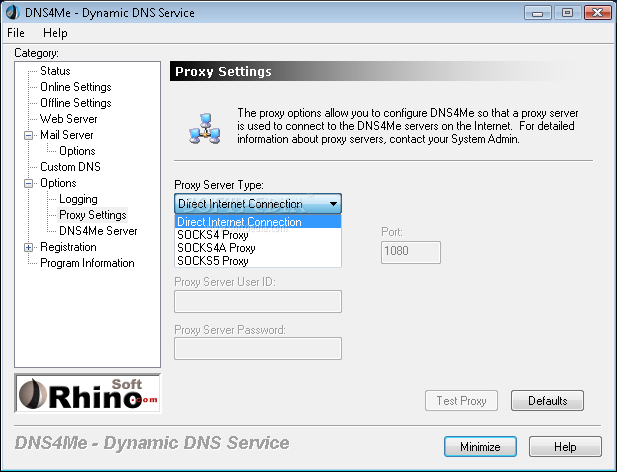
Task: Collapse the Options tree node
Action: coord(28,184)
